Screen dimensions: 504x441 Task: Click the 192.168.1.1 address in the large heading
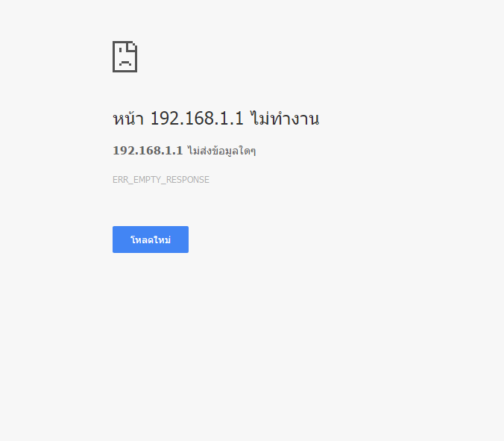197,118
